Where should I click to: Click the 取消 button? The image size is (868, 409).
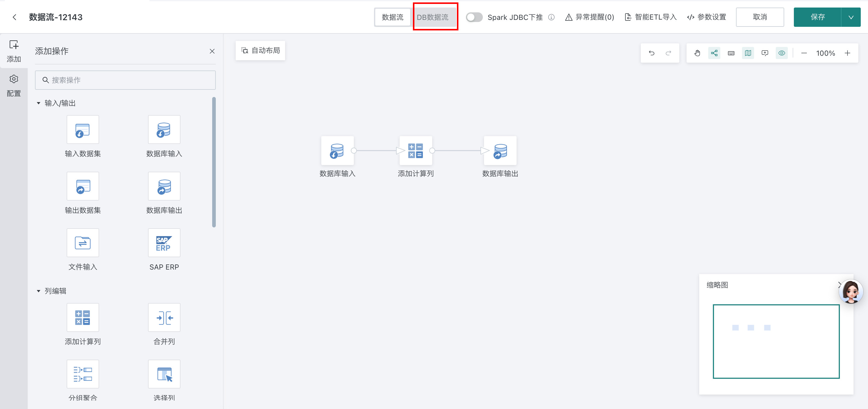759,17
